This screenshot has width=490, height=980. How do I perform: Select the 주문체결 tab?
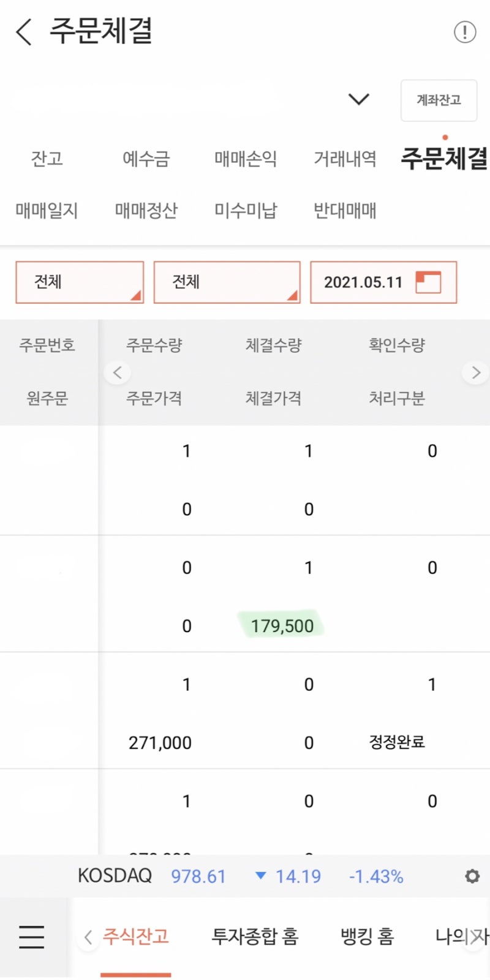coord(445,158)
